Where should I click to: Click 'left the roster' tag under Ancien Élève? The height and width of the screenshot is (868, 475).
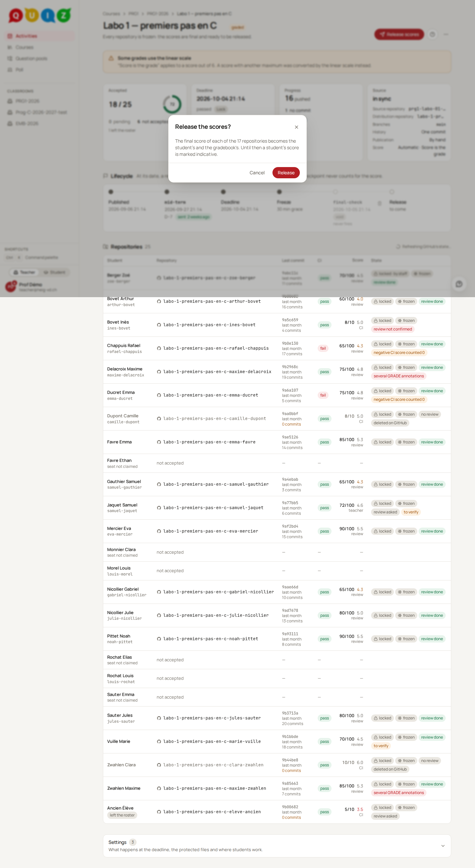tap(122, 815)
